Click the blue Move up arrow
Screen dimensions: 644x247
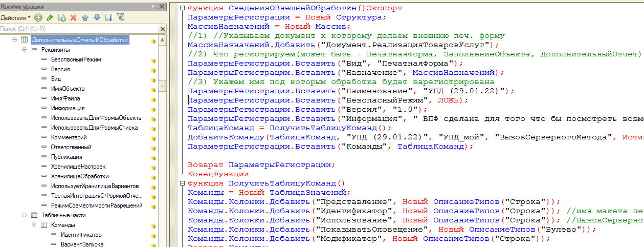coord(85,17)
